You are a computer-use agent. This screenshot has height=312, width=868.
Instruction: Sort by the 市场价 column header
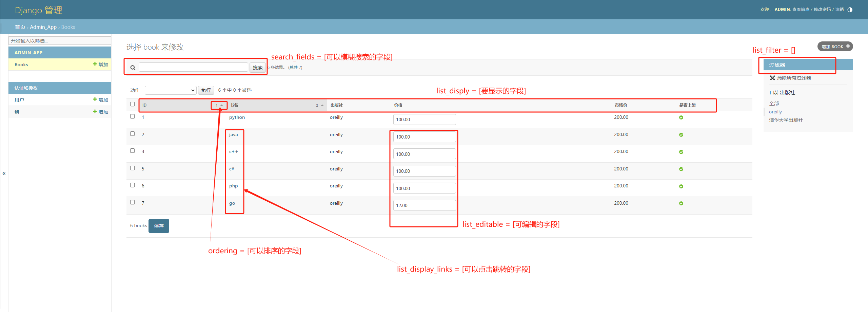(621, 105)
